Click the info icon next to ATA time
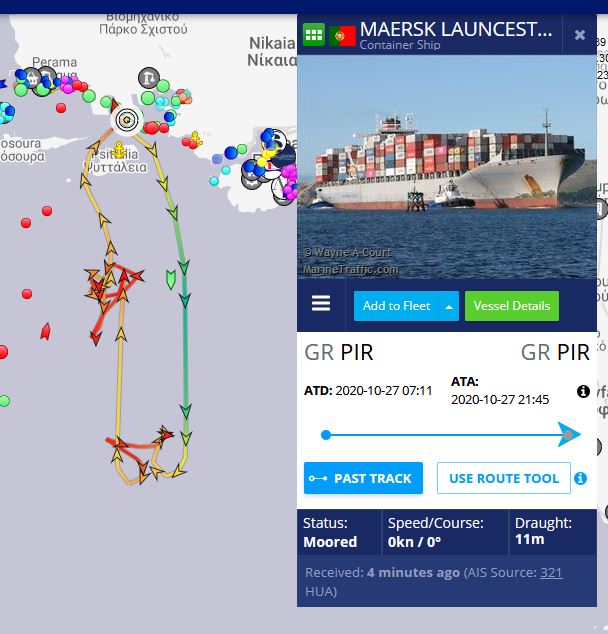608x634 pixels. tap(583, 391)
